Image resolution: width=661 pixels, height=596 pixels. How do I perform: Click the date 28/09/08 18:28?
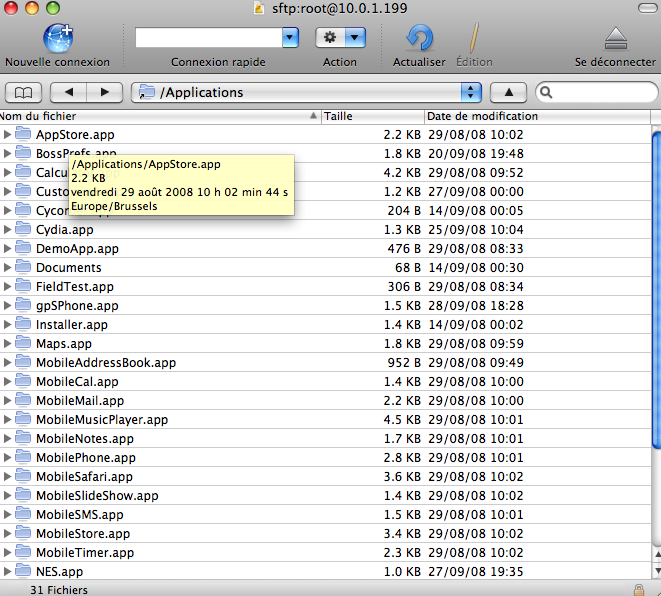(x=476, y=306)
